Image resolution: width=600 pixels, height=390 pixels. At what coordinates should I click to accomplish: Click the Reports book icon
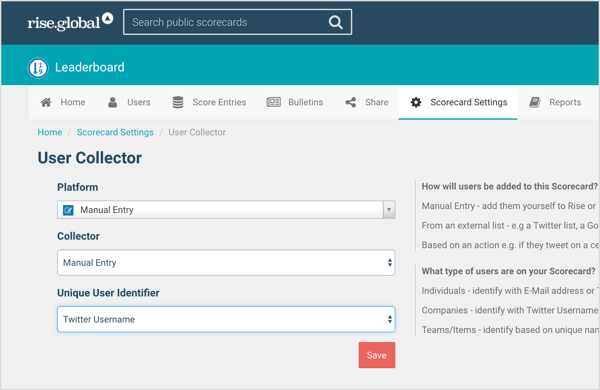point(535,102)
